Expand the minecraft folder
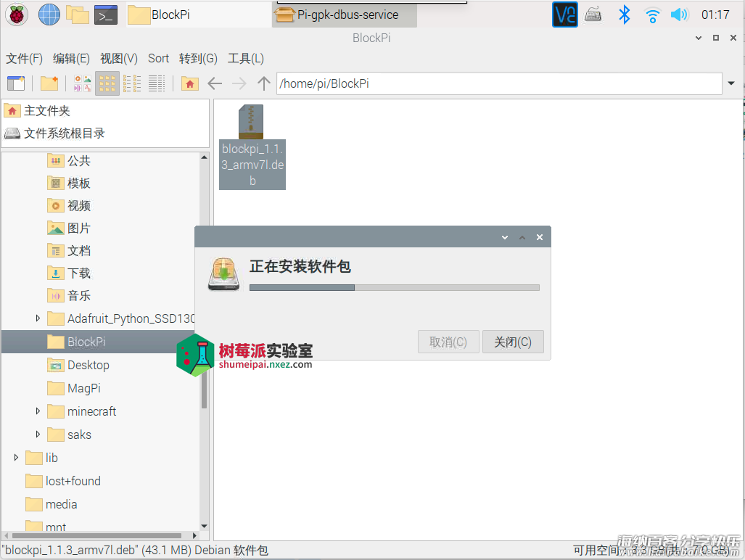The width and height of the screenshot is (745, 560). [x=38, y=411]
